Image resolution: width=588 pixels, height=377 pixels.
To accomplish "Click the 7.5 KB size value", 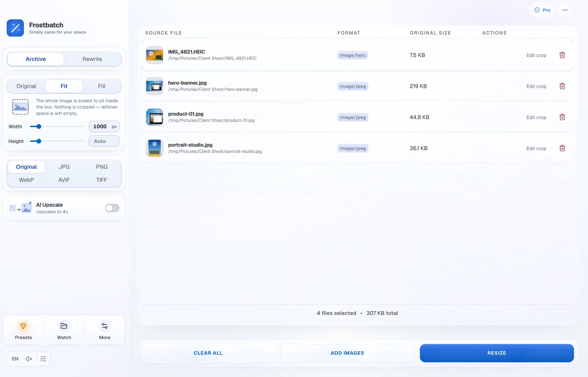I will (417, 55).
